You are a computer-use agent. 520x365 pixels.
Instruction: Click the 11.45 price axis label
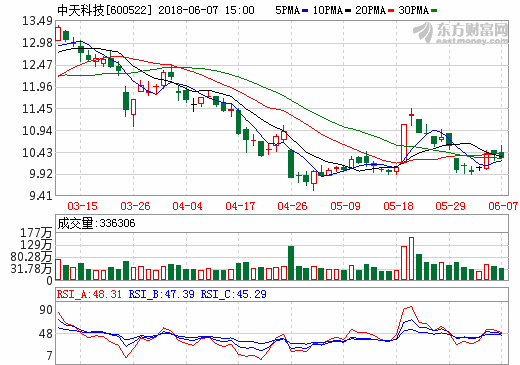tap(37, 109)
